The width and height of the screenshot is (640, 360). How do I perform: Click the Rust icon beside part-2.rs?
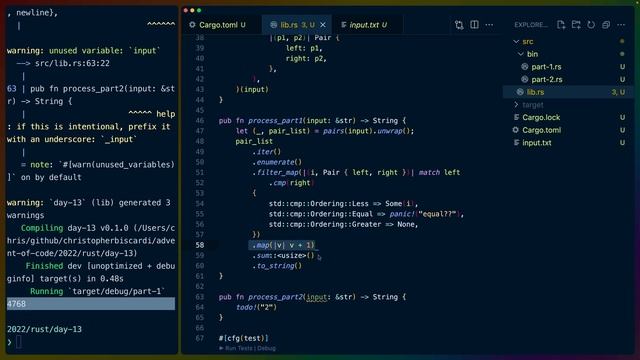coord(525,80)
